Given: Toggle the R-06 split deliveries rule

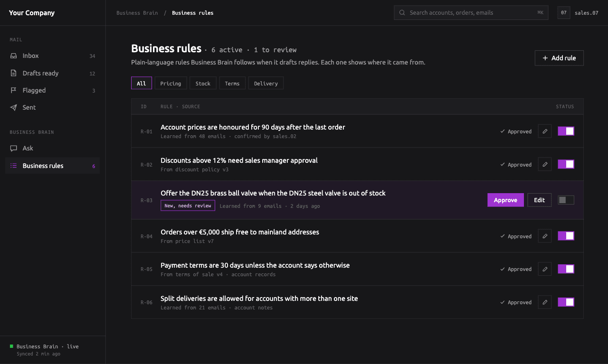Looking at the screenshot, I should tap(566, 302).
